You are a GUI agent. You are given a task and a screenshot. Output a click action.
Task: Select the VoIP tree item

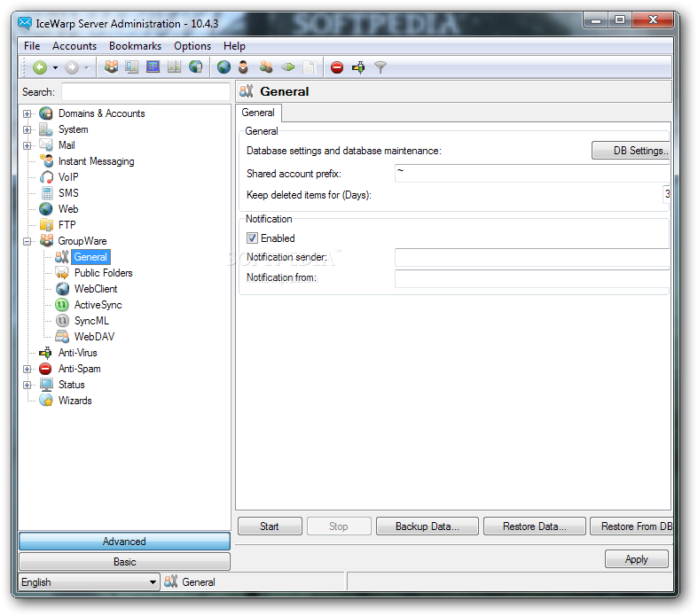68,177
